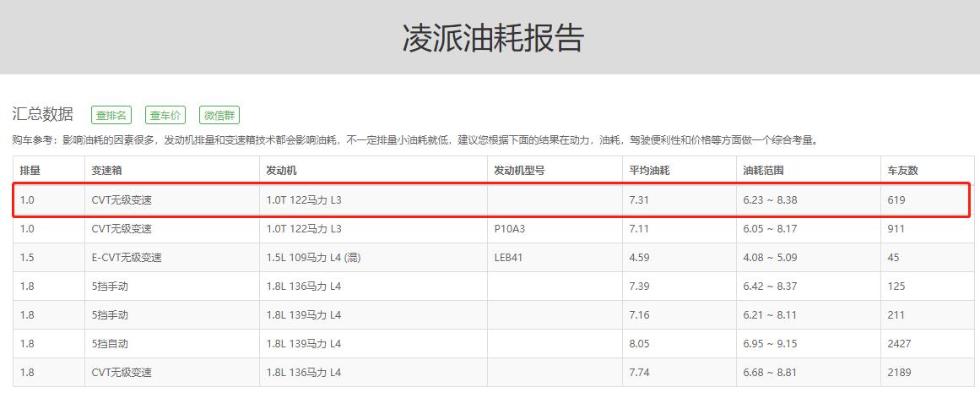Click 1.8L 136马力 L4 in 7.39 row
This screenshot has width=980, height=393.
click(x=304, y=287)
